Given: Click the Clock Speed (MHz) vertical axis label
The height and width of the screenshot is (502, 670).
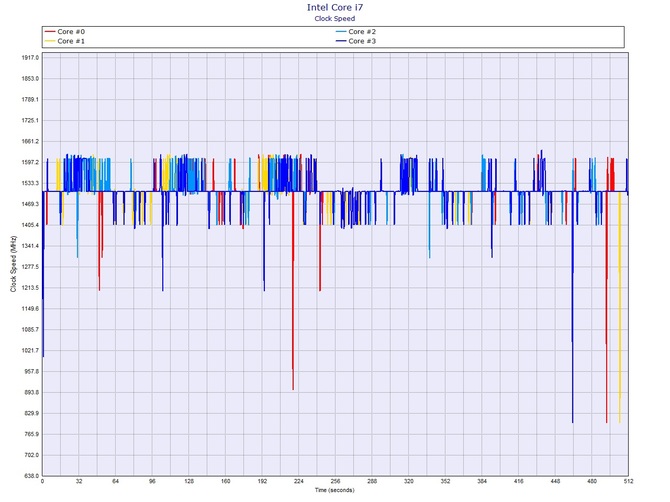Looking at the screenshot, I should 12,266.
